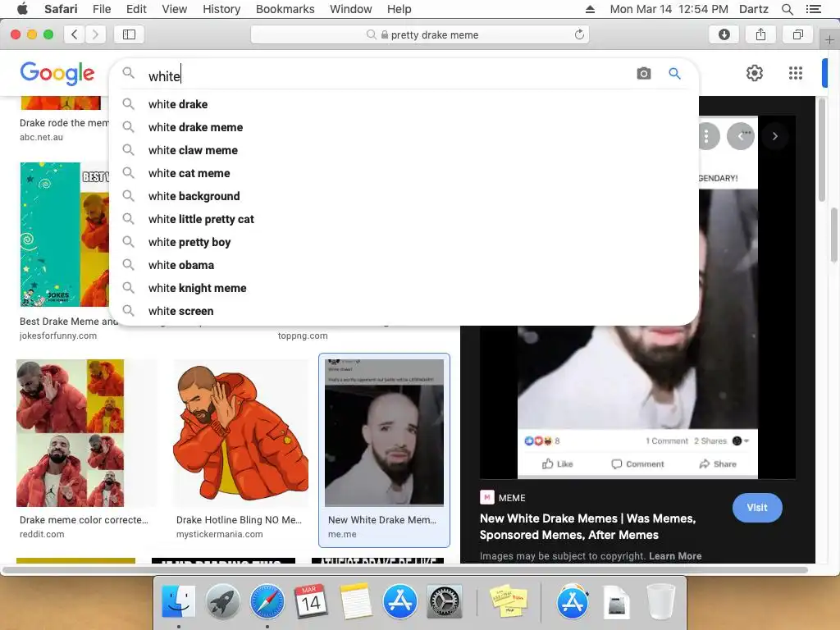Open Google settings gear icon
This screenshot has height=630, width=840.
pyautogui.click(x=755, y=73)
